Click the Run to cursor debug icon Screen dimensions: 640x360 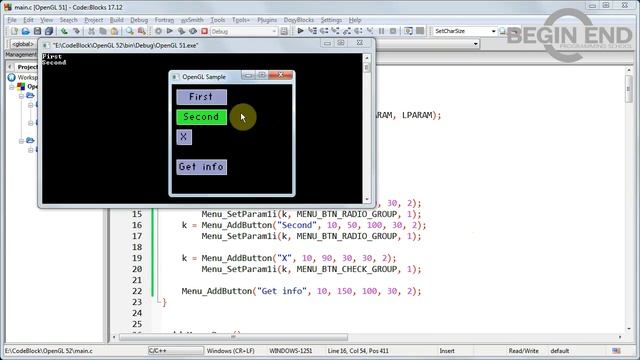(312, 31)
